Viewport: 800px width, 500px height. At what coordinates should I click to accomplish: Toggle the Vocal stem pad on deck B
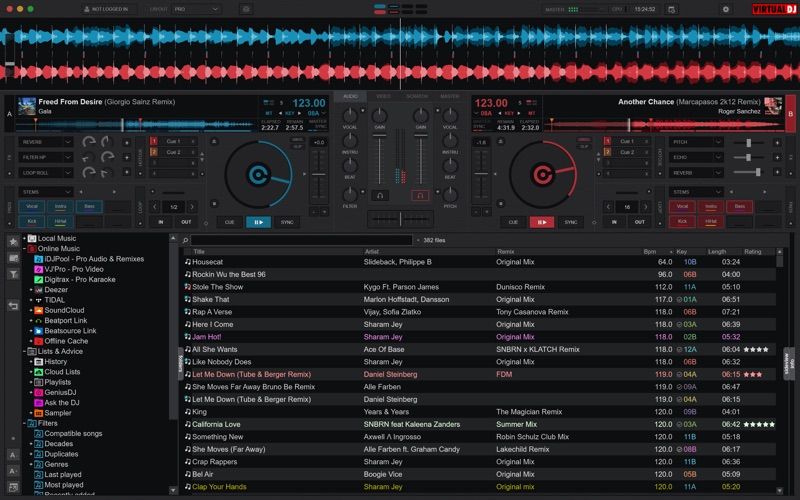[x=682, y=207]
